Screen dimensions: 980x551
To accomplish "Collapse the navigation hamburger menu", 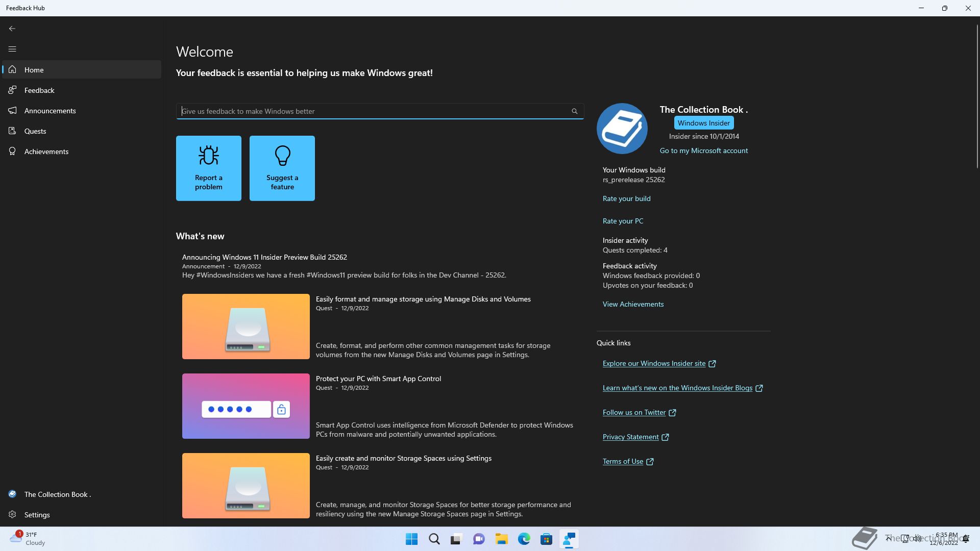I will click(12, 49).
